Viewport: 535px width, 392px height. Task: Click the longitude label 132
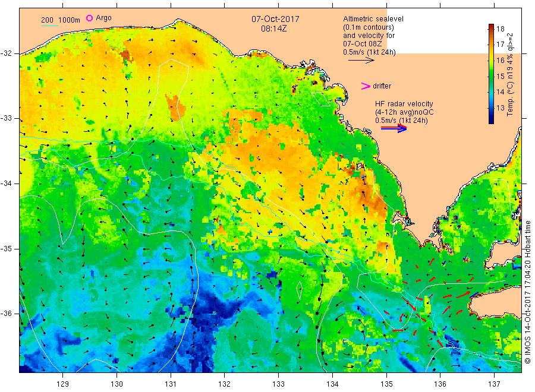(225, 384)
